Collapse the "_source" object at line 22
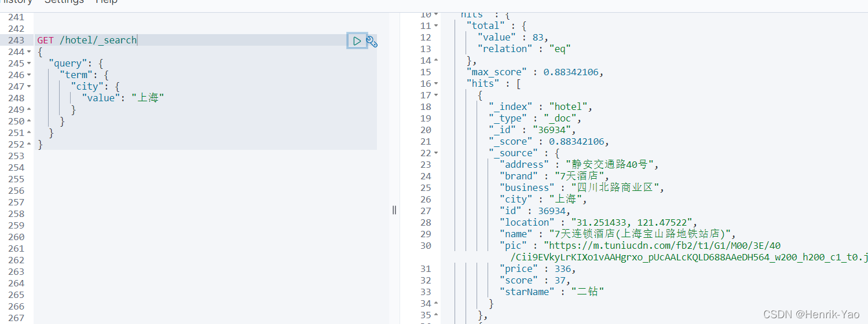Screen dimensions: 868x324 point(436,153)
